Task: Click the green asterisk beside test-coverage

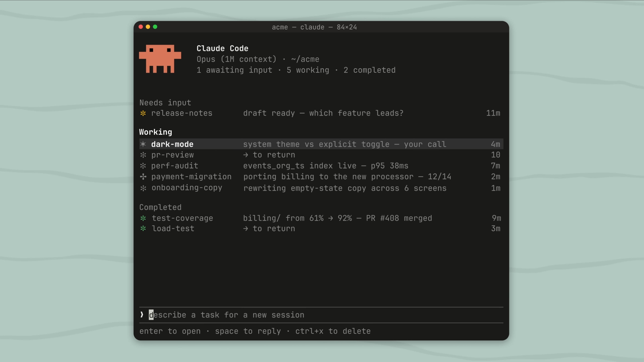Action: click(143, 218)
